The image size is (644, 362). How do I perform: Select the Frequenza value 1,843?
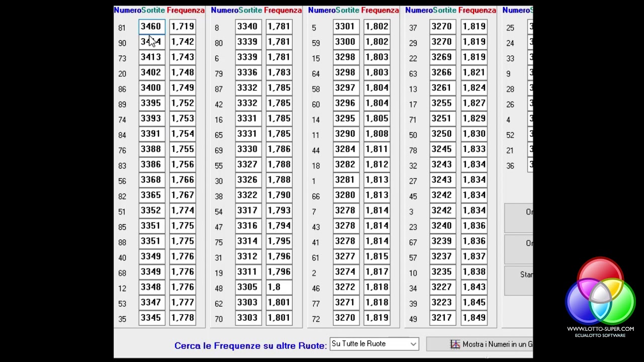pos(474,288)
